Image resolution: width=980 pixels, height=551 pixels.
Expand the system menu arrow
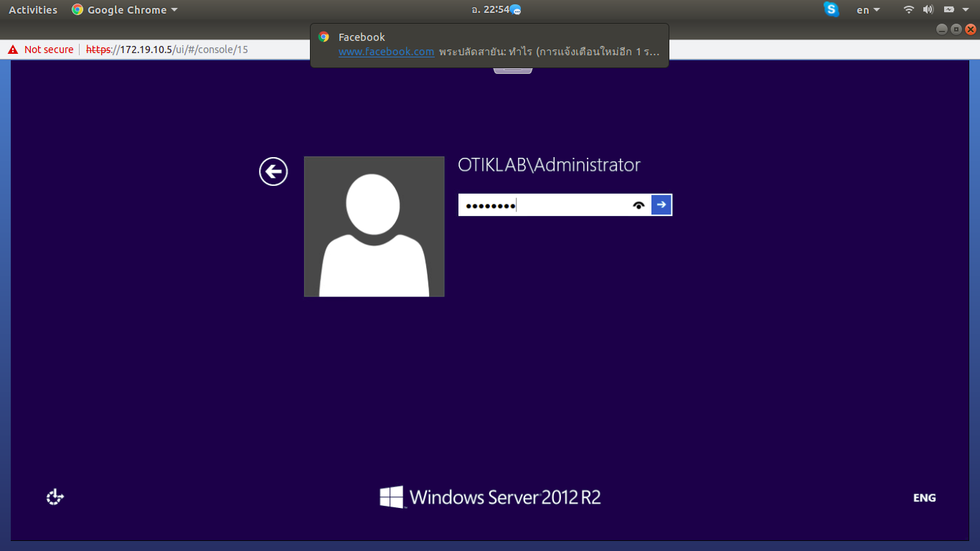[x=966, y=10]
